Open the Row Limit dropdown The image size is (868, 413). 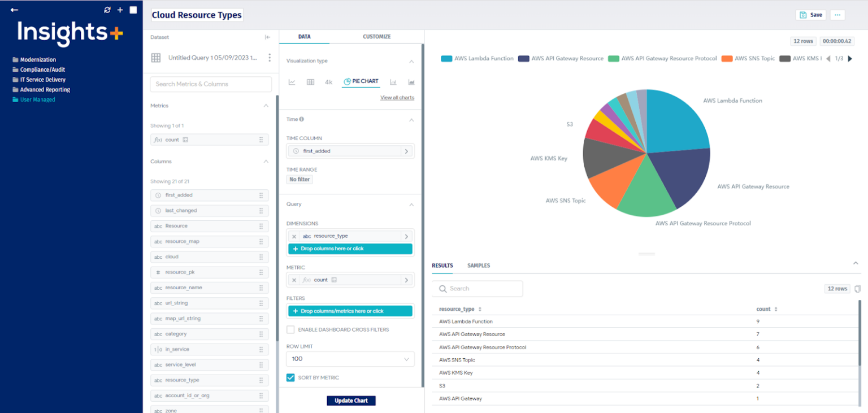[x=350, y=359]
